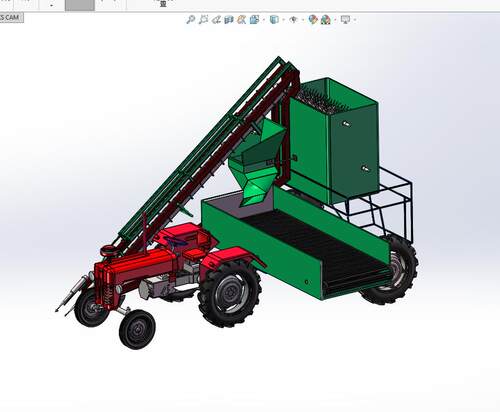Select the Zoom to Area tool

tap(203, 20)
